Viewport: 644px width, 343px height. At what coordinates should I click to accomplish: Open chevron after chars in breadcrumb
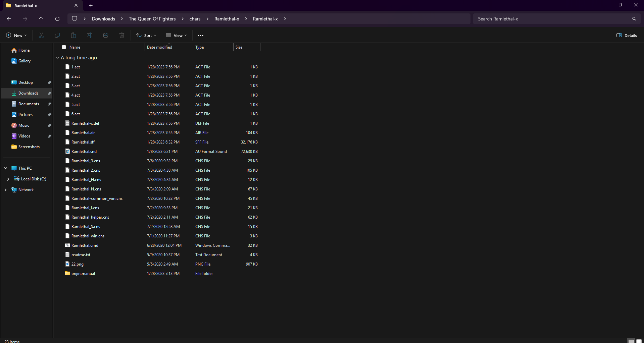tap(207, 19)
